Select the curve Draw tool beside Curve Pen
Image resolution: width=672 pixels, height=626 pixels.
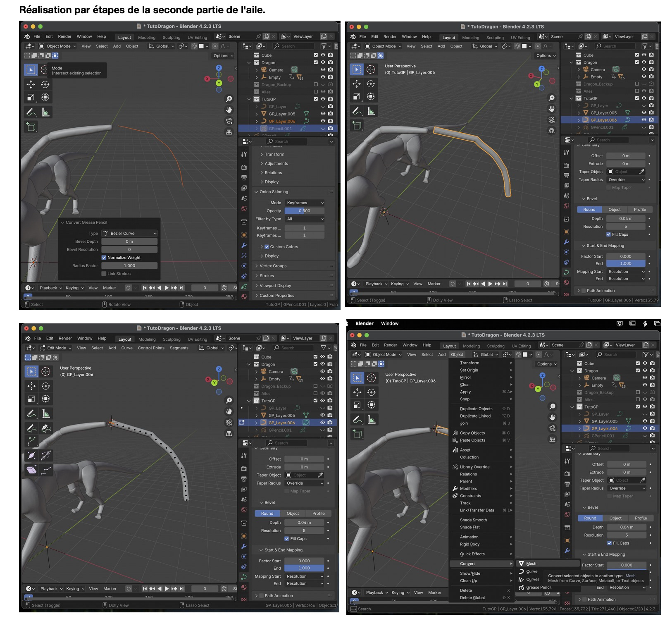point(31,428)
